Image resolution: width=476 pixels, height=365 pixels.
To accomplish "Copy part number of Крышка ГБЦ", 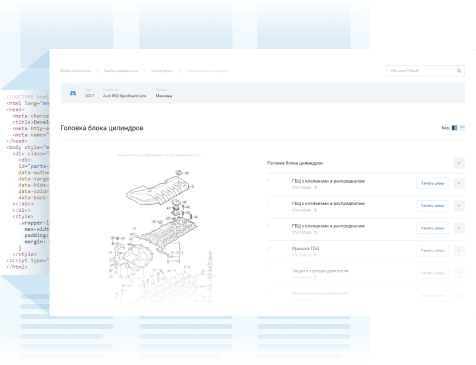I will click(x=315, y=255).
